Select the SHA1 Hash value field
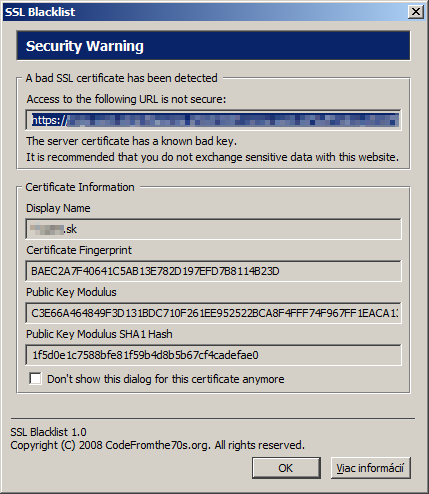This screenshot has width=429, height=494. point(213,355)
